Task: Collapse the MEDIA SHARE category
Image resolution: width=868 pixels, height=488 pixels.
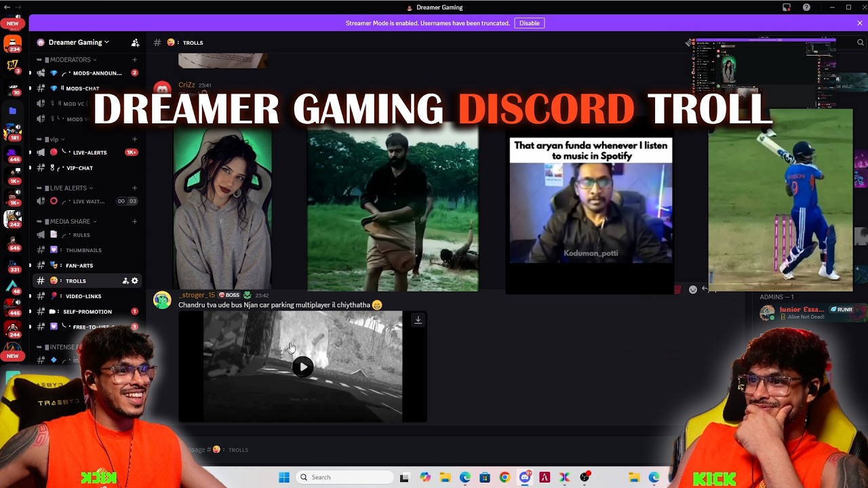Action: [x=70, y=221]
